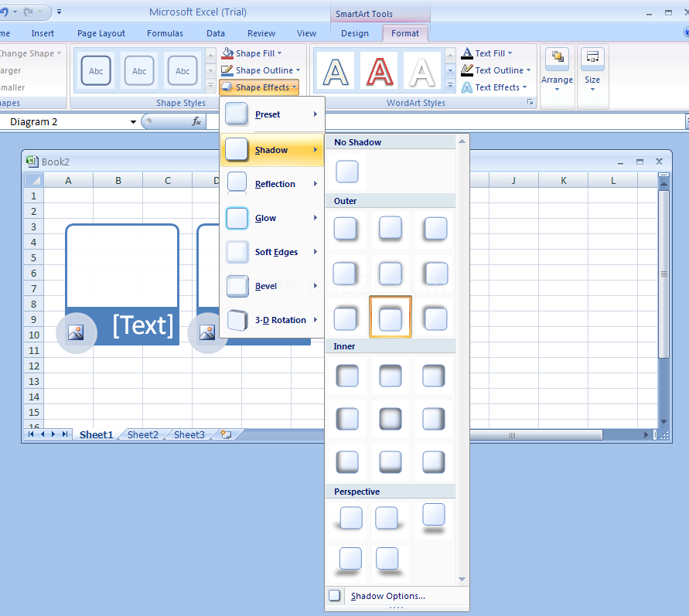689x616 pixels.
Task: Click the Shape Outline pencil icon
Action: click(227, 70)
